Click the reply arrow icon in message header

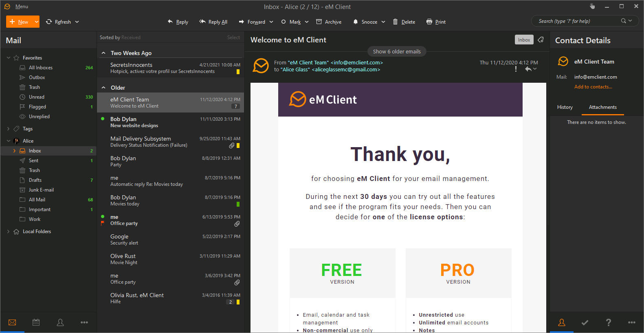click(528, 69)
